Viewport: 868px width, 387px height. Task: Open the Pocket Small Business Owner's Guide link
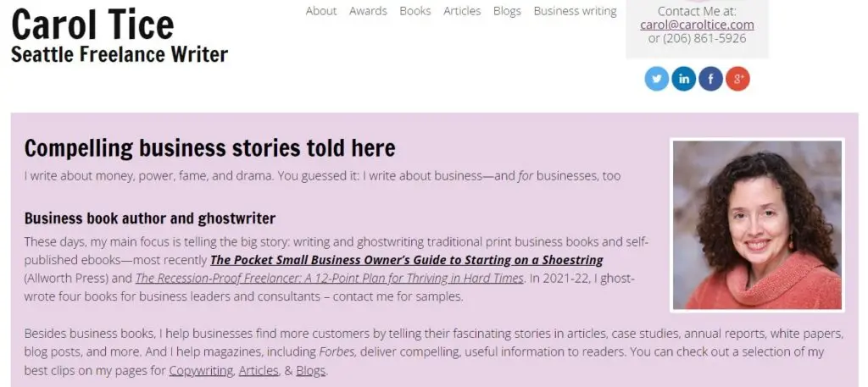406,260
